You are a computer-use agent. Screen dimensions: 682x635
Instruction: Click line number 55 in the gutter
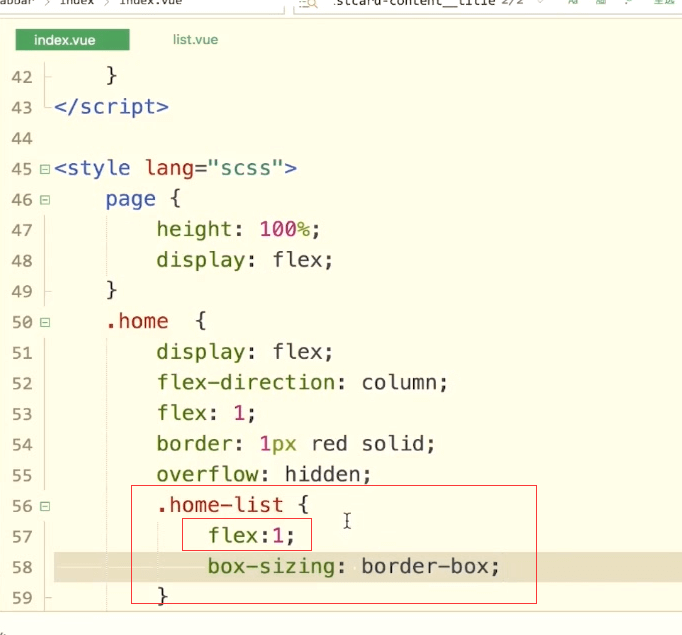click(22, 476)
